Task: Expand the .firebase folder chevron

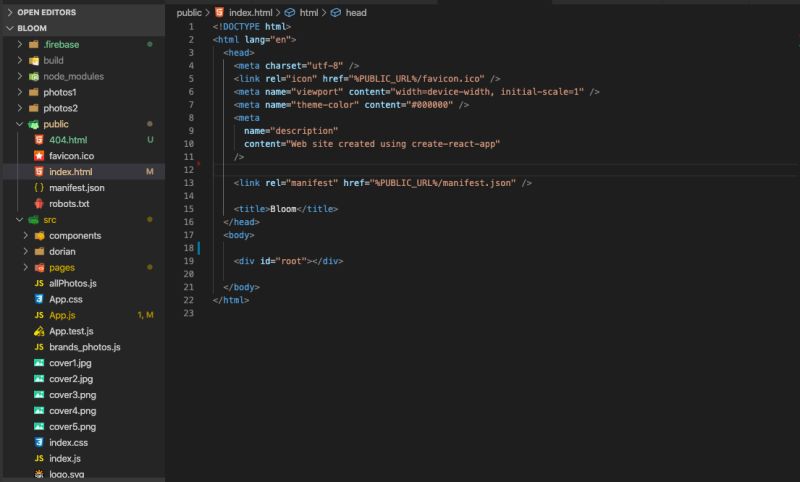Action: [20, 44]
